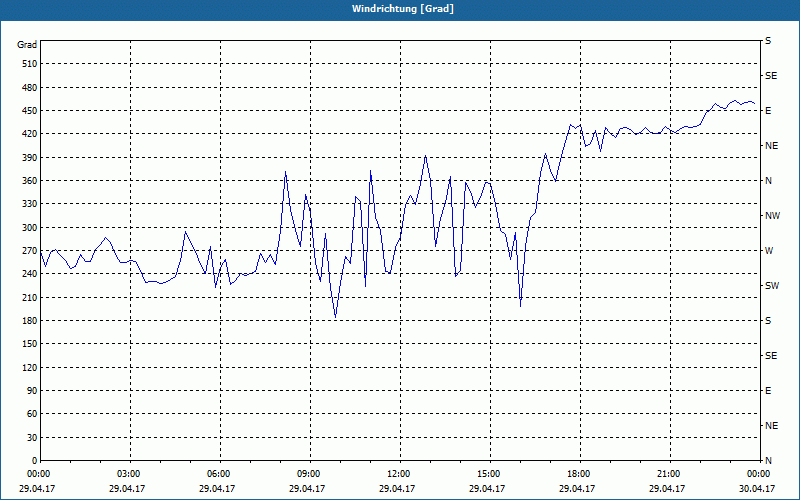The width and height of the screenshot is (800, 500).
Task: Click the chart title 'Windrichtung [Grad]'
Action: pyautogui.click(x=403, y=9)
